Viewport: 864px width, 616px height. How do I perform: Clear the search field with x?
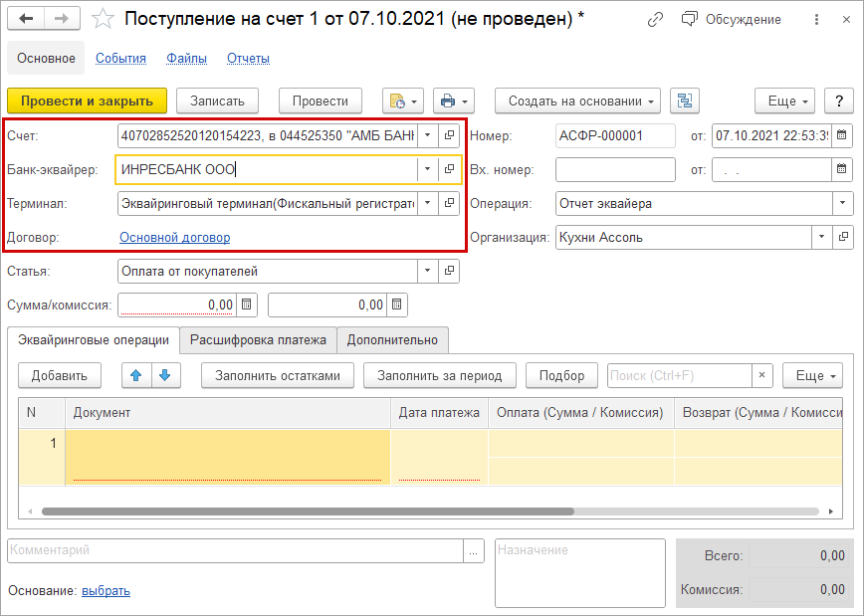click(x=762, y=376)
